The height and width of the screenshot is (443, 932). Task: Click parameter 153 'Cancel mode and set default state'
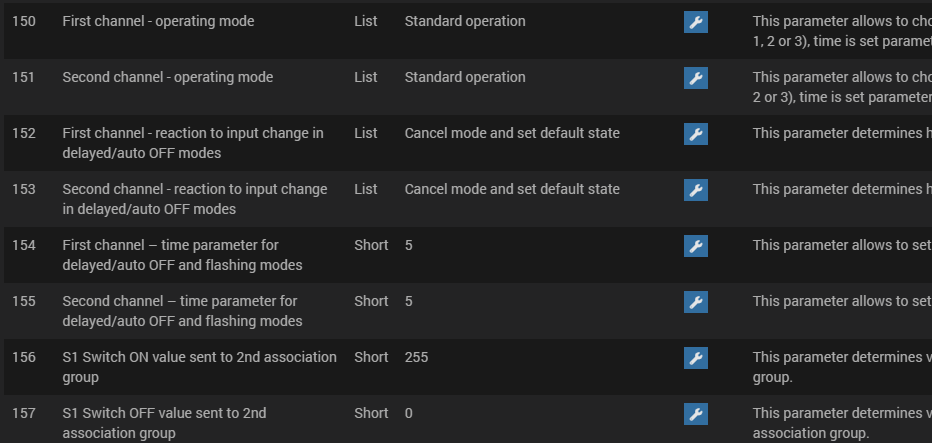pyautogui.click(x=512, y=189)
